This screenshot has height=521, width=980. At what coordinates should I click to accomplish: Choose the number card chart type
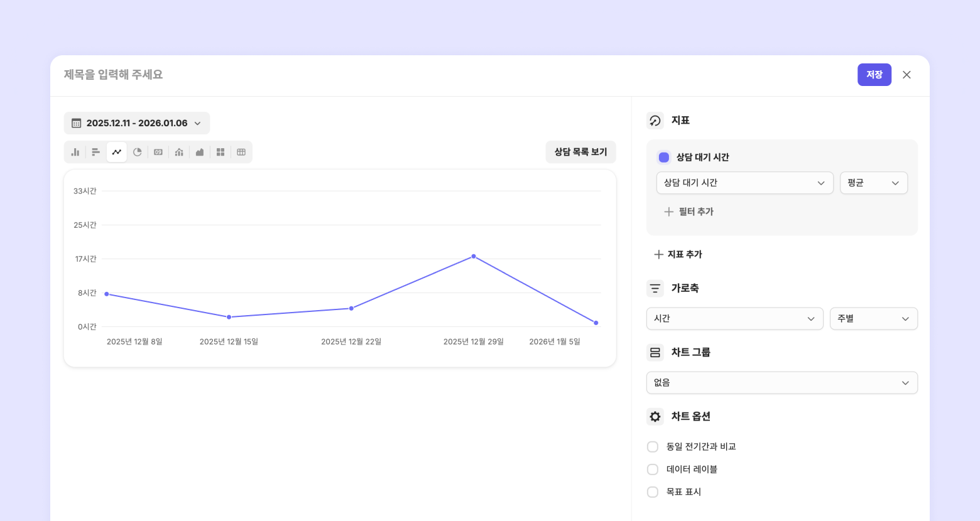tap(158, 152)
